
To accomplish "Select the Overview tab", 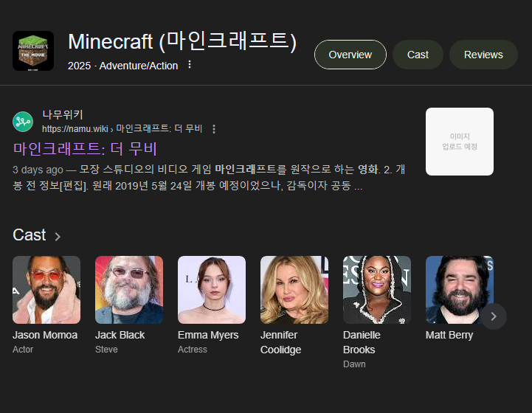I will click(350, 55).
